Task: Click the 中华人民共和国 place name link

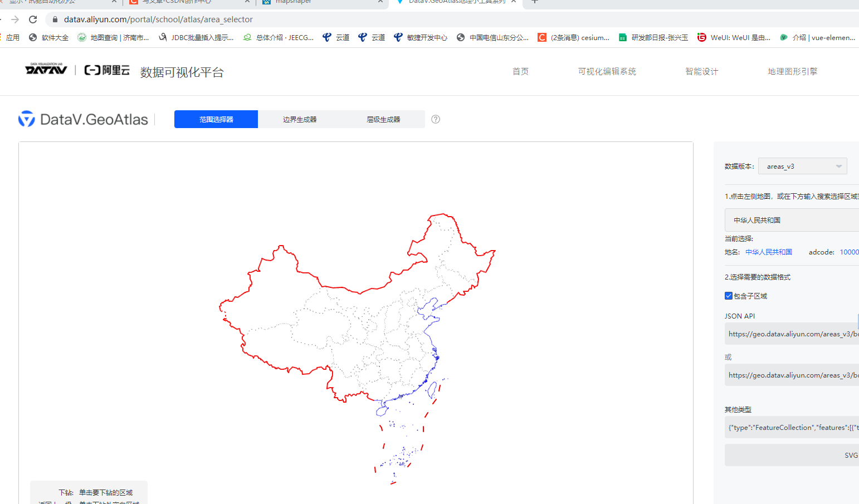Action: click(769, 252)
